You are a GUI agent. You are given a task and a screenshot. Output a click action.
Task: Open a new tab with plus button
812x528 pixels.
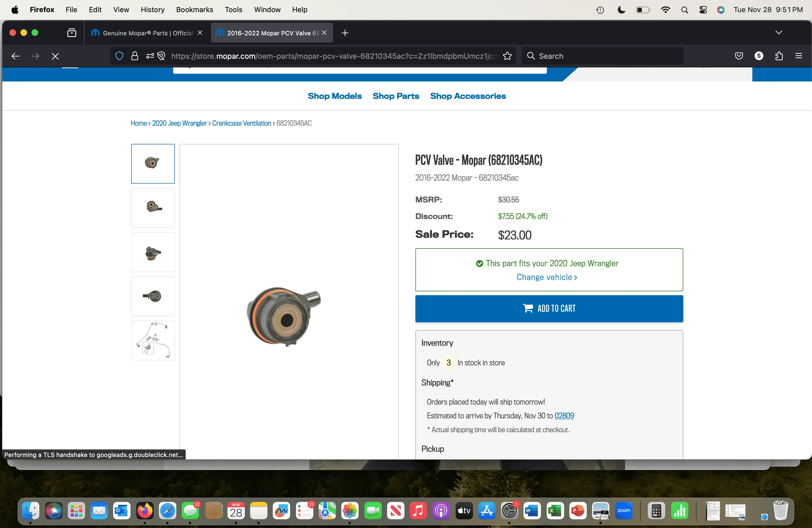(x=345, y=33)
